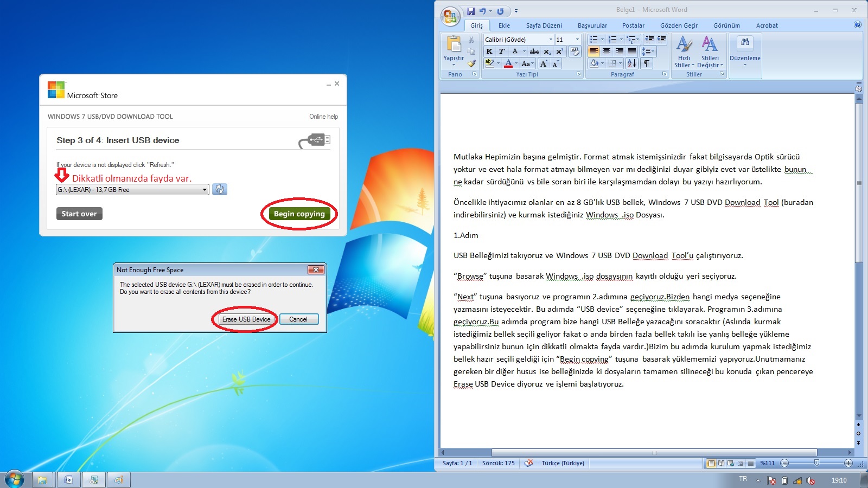Switch to Draft view in status bar
868x488 pixels.
(x=751, y=463)
